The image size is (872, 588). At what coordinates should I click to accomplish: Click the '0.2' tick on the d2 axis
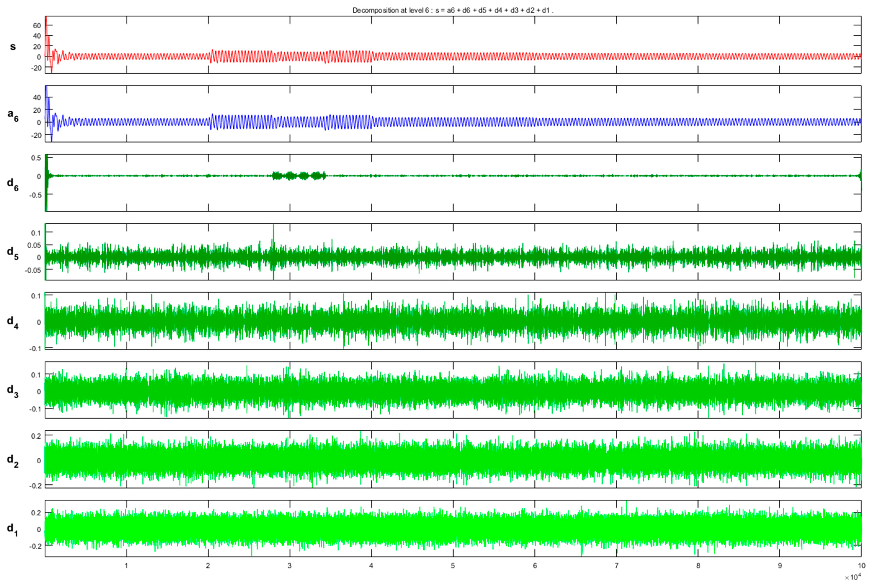tap(36, 436)
